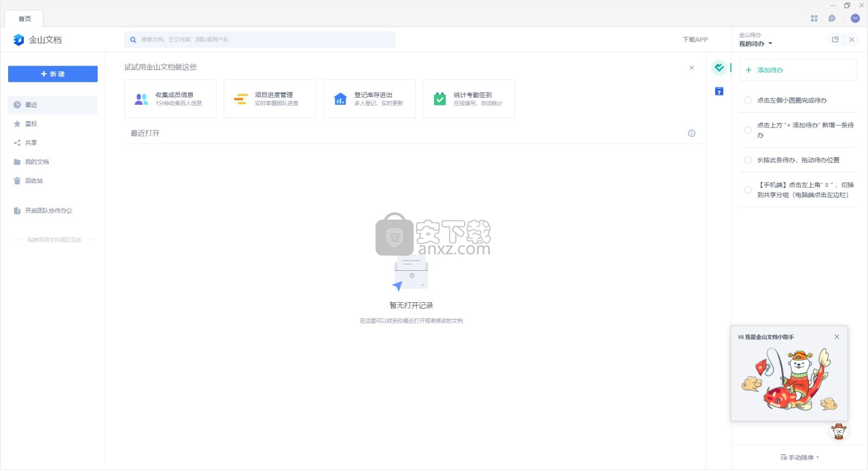868x470 pixels.
Task: Switch to the 首页 tab
Action: pyautogui.click(x=24, y=19)
